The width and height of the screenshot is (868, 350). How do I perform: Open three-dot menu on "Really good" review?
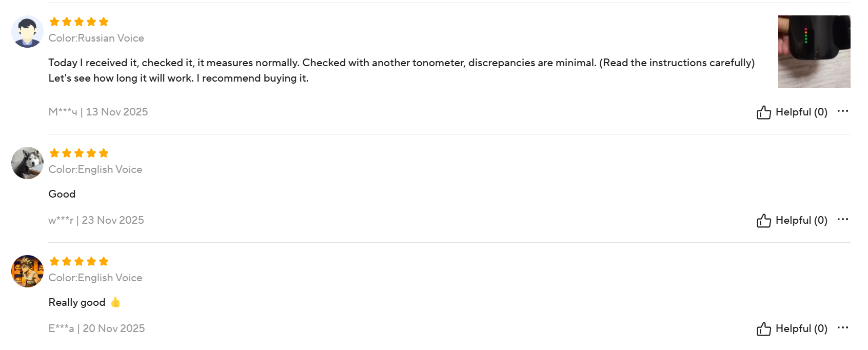[842, 327]
